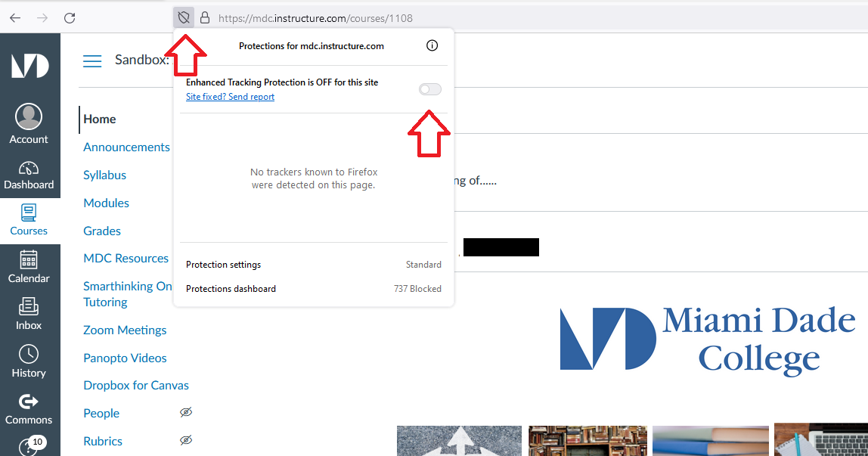This screenshot has width=868, height=456.
Task: Collapse course menu with hamburger icon
Action: (x=92, y=60)
